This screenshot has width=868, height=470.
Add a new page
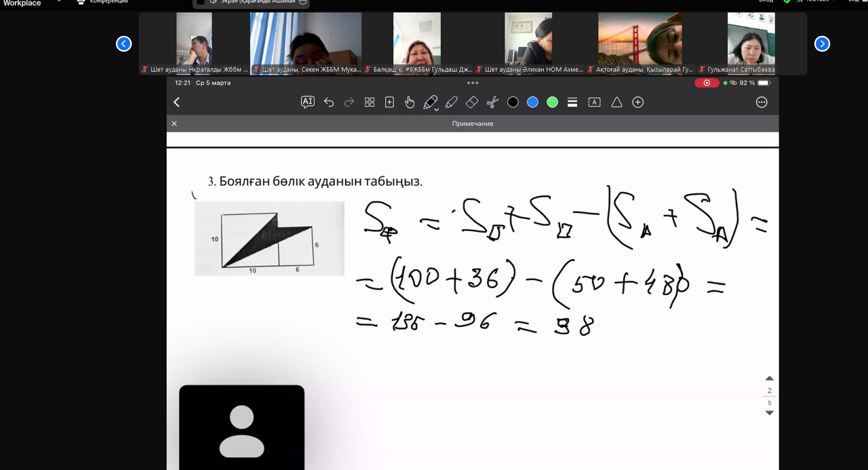(x=389, y=102)
